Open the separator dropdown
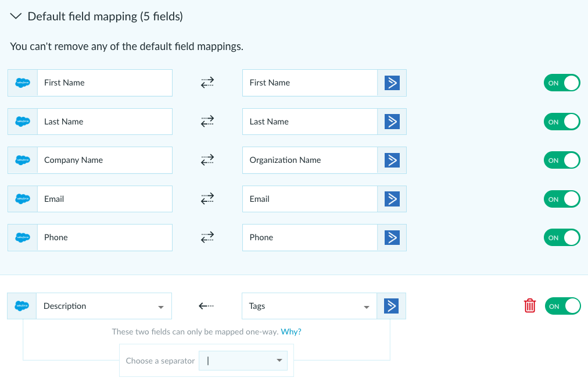 click(x=243, y=361)
